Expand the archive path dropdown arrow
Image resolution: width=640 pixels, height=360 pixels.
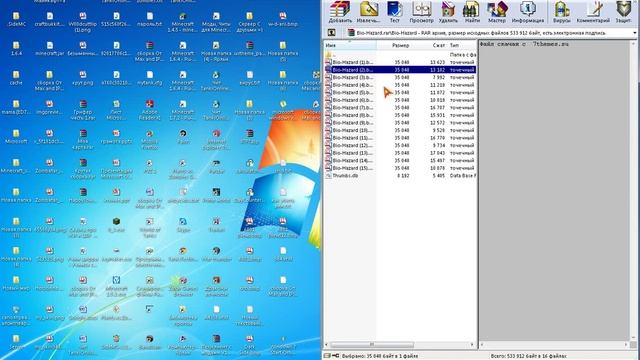634,33
